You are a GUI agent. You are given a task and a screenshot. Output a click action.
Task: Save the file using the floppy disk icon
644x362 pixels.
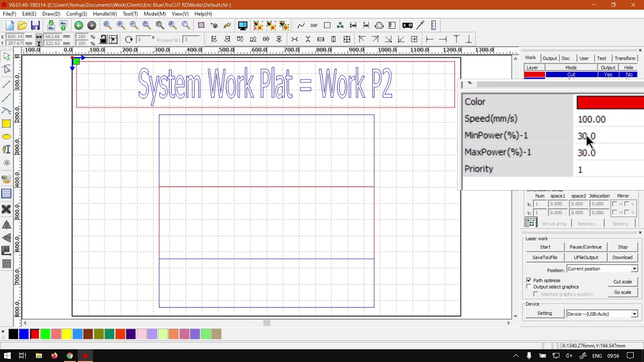(35, 26)
